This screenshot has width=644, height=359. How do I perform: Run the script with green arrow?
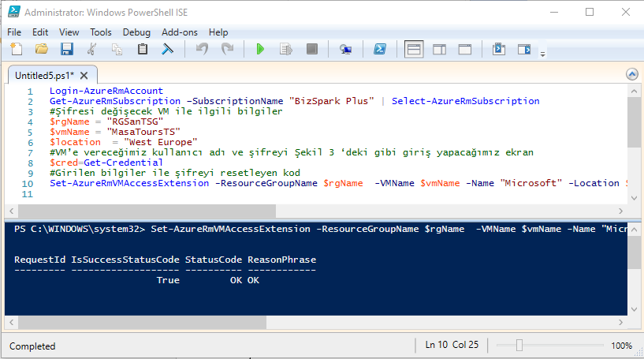point(260,50)
